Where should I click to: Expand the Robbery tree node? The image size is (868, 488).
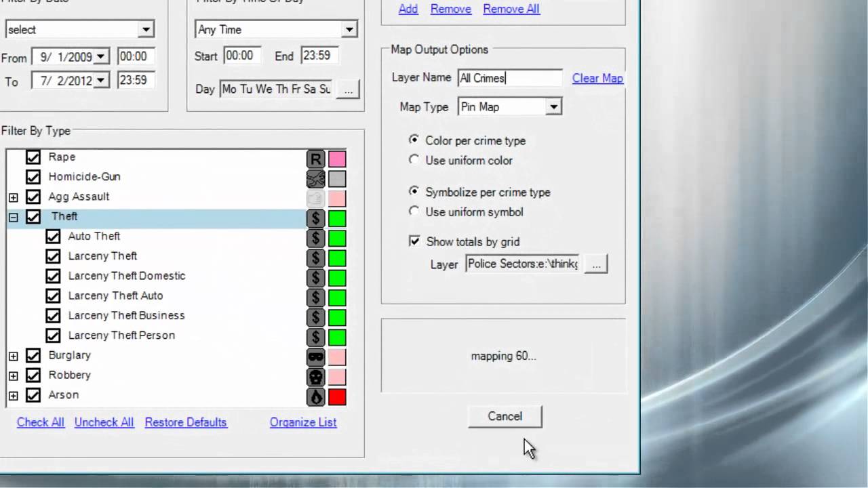(x=14, y=375)
